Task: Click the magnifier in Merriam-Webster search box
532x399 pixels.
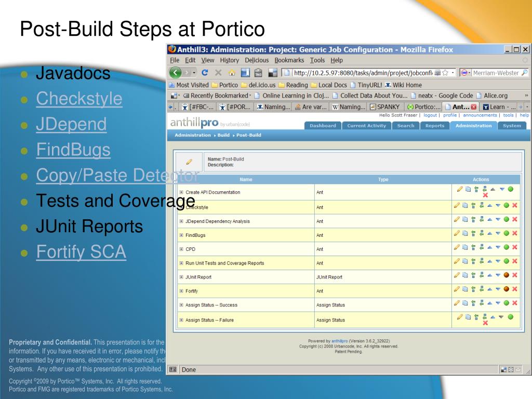Action: (x=524, y=73)
